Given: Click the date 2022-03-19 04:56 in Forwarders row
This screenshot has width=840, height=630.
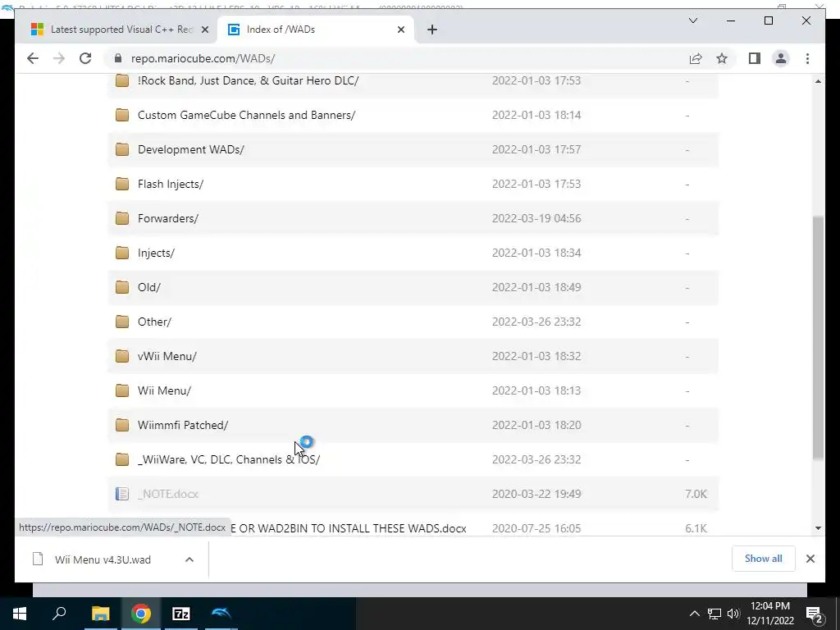Looking at the screenshot, I should click(x=536, y=218).
